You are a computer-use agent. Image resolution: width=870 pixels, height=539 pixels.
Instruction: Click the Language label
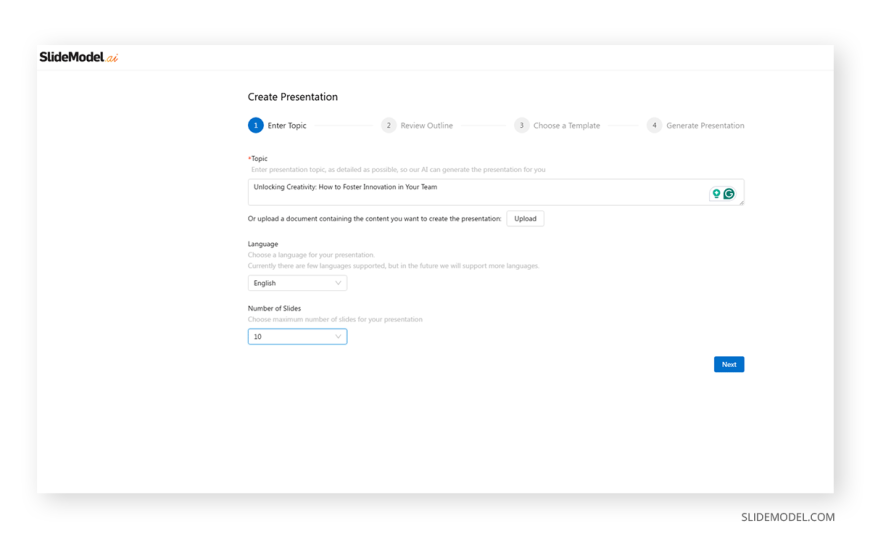pos(263,244)
